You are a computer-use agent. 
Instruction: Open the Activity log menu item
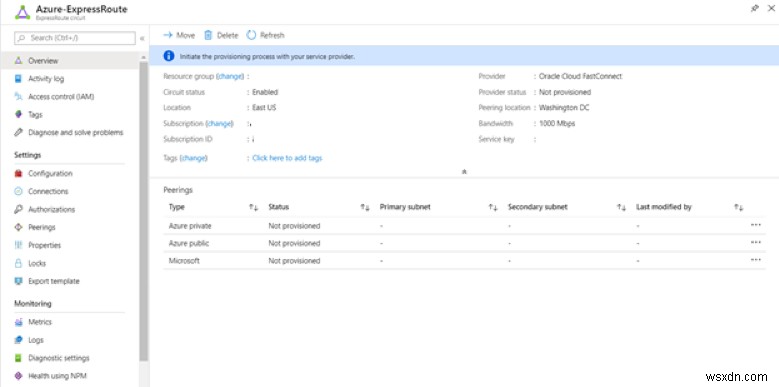[70, 78]
